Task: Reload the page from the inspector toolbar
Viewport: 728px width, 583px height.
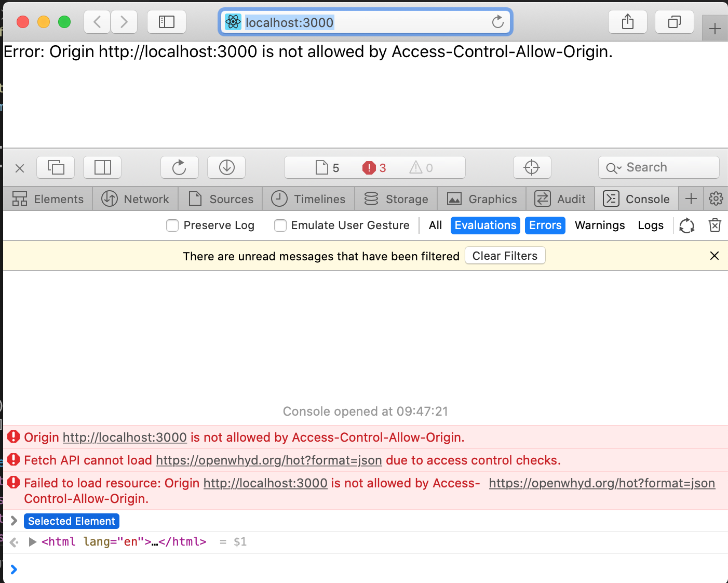Action: [179, 167]
